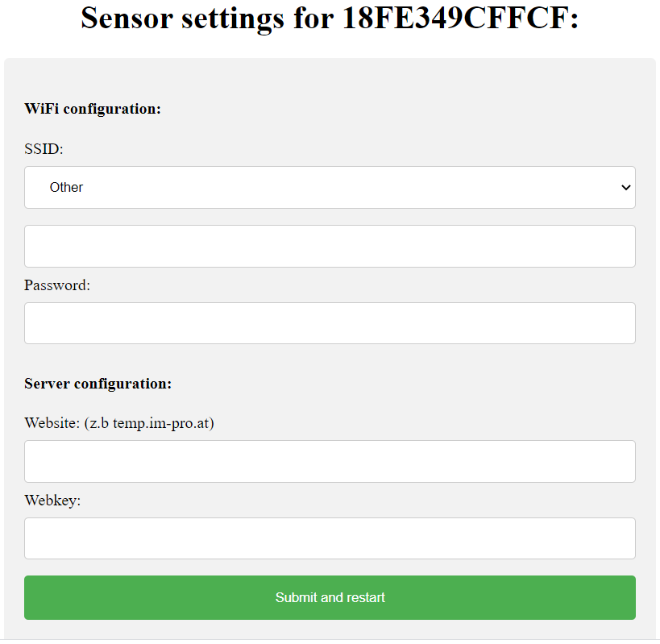Click the chevron arrow of the SSID selector
Image resolution: width=660 pixels, height=644 pixels.
coord(625,188)
